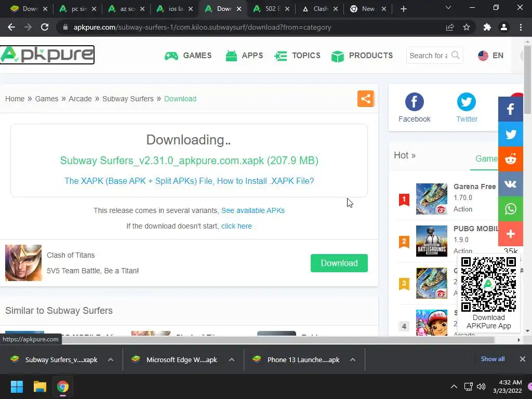Open Subway Surfers breadcrumb link
The height and width of the screenshot is (399, 532).
pyautogui.click(x=128, y=99)
